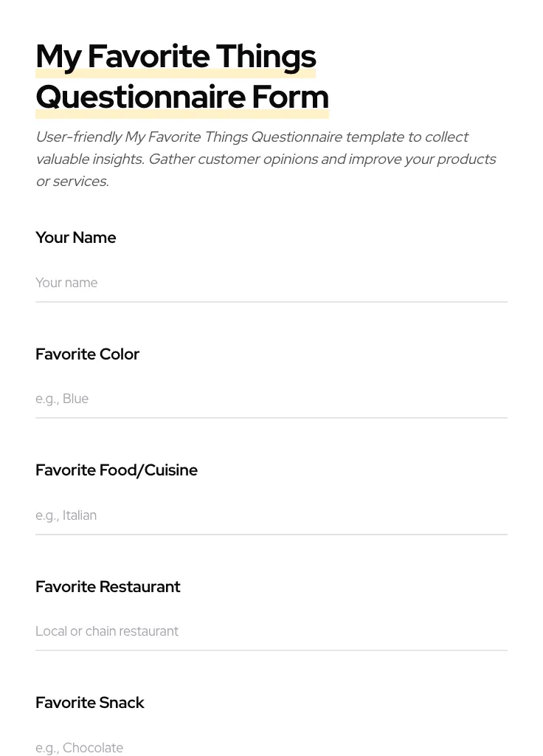Click the italic description paragraph
Viewport: 543px width, 756px height.
(266, 159)
